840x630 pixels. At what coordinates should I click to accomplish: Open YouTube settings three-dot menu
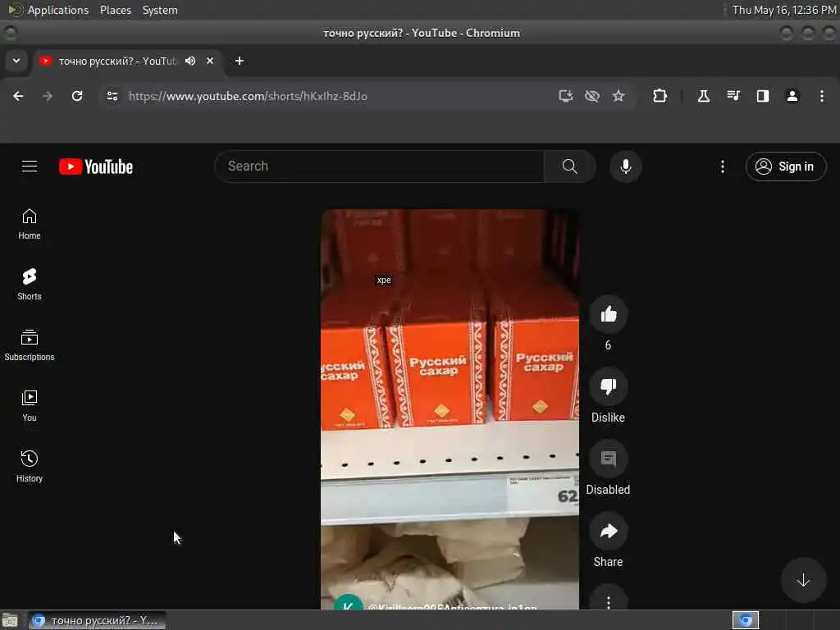coord(722,167)
